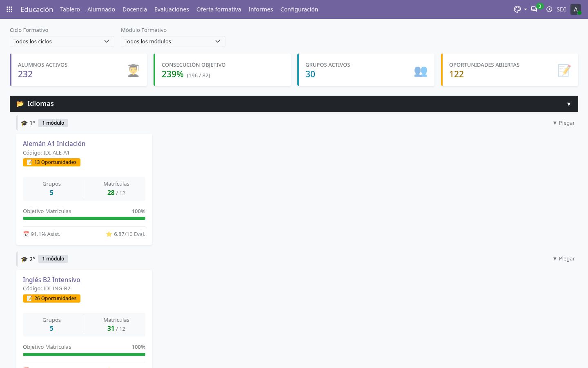Click the 13 Oportunidades badge

[51, 162]
